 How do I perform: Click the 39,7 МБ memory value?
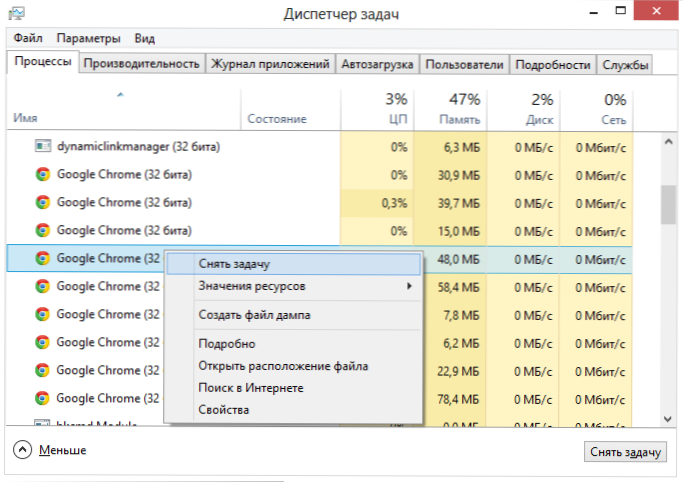[459, 203]
